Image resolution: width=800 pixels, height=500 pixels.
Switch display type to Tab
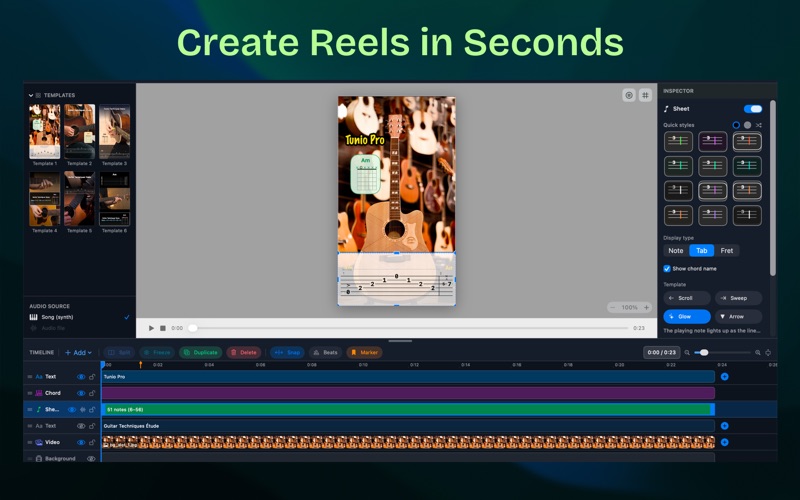click(702, 251)
